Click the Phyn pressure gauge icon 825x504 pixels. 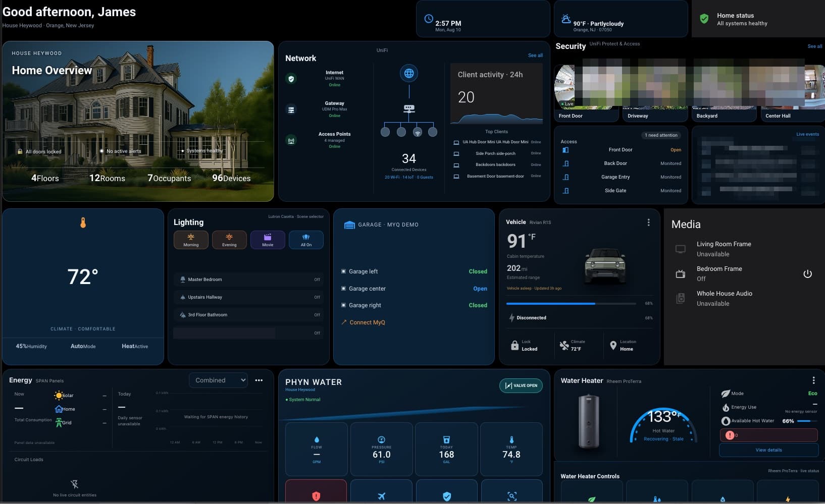pos(381,439)
